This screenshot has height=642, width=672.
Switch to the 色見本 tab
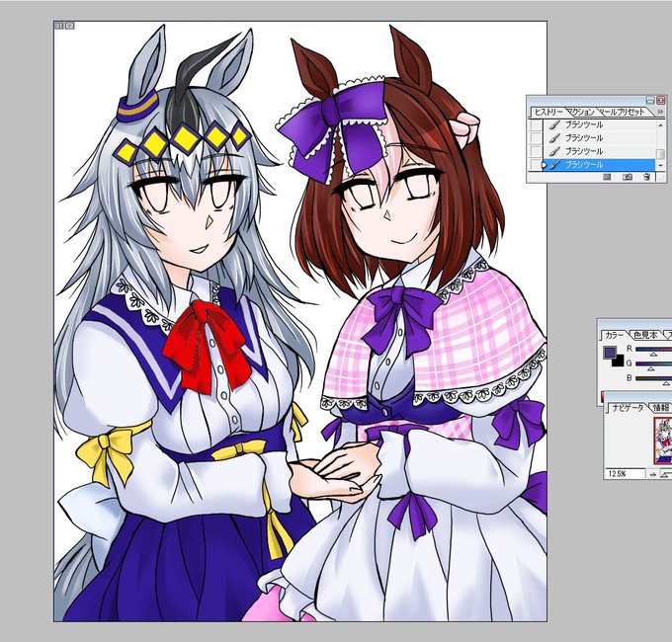coord(645,335)
